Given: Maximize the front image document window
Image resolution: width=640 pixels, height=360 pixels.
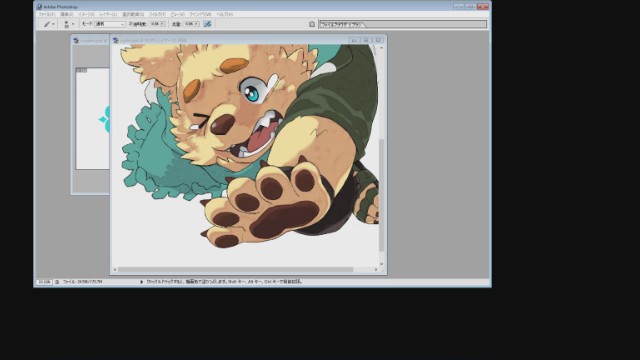Looking at the screenshot, I should click(366, 40).
